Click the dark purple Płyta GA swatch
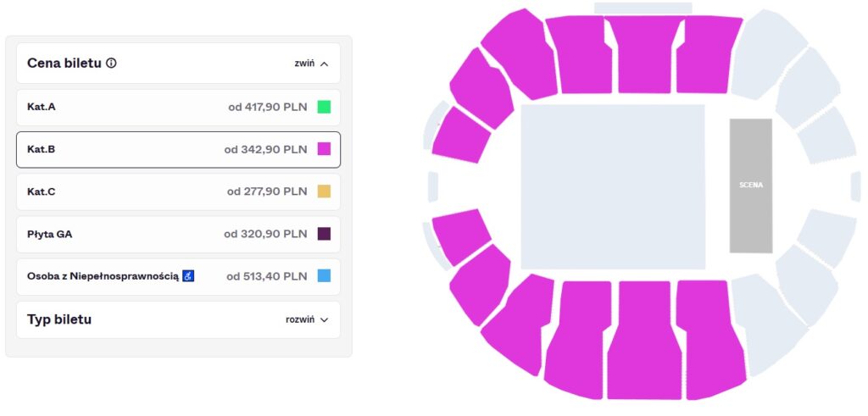This screenshot has width=868, height=416. coord(324,234)
